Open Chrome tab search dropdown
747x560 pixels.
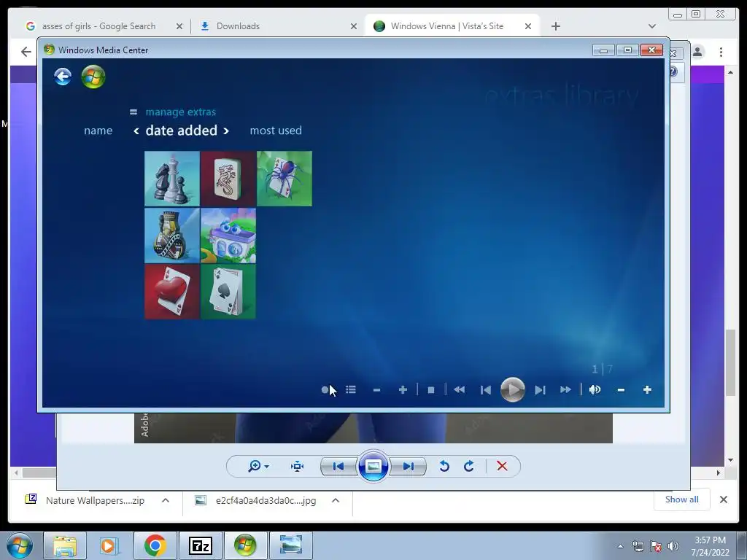[x=651, y=26]
